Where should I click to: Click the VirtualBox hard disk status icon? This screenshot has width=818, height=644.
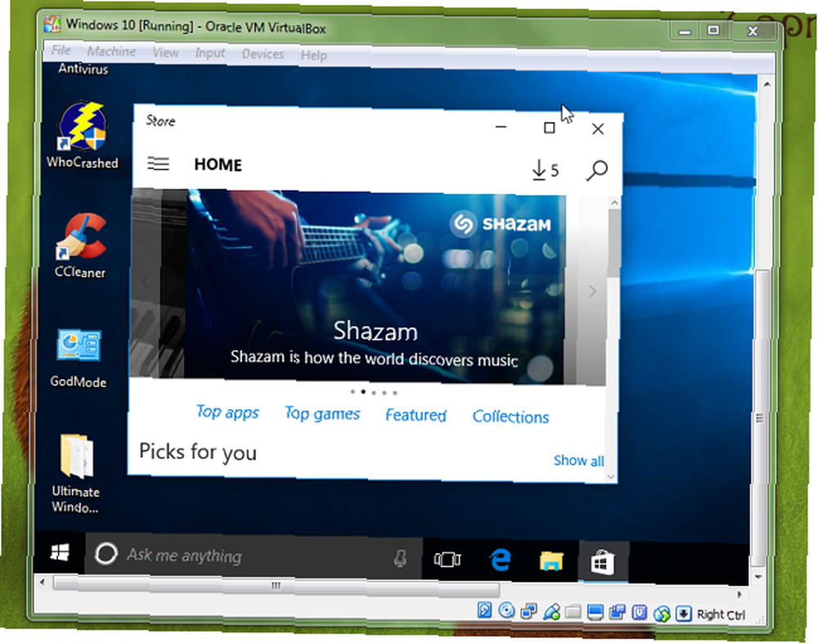point(484,610)
